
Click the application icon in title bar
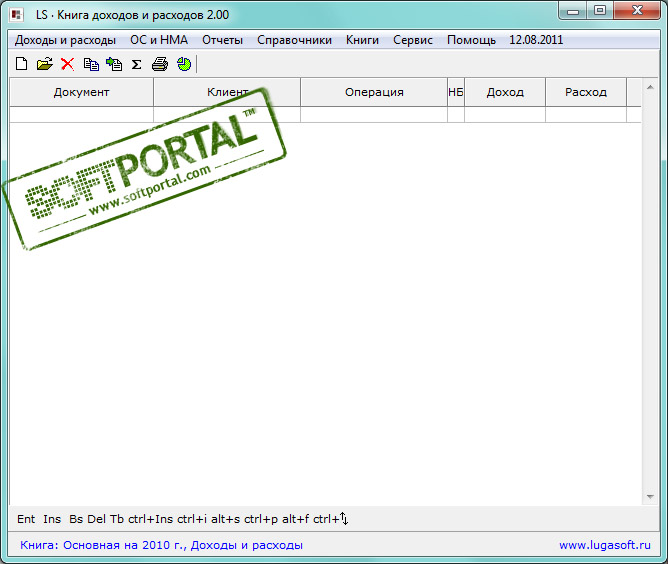tap(17, 15)
